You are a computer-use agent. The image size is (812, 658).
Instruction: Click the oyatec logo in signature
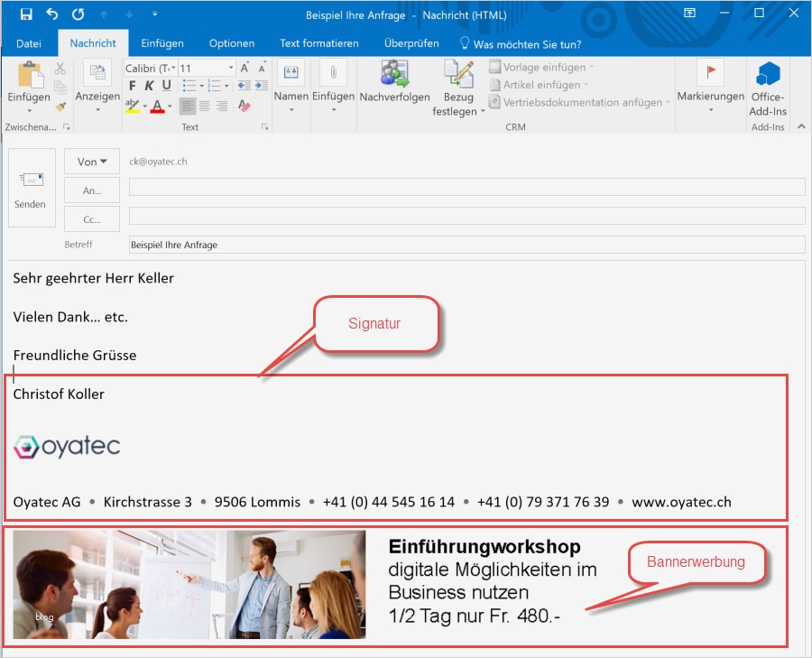point(67,447)
